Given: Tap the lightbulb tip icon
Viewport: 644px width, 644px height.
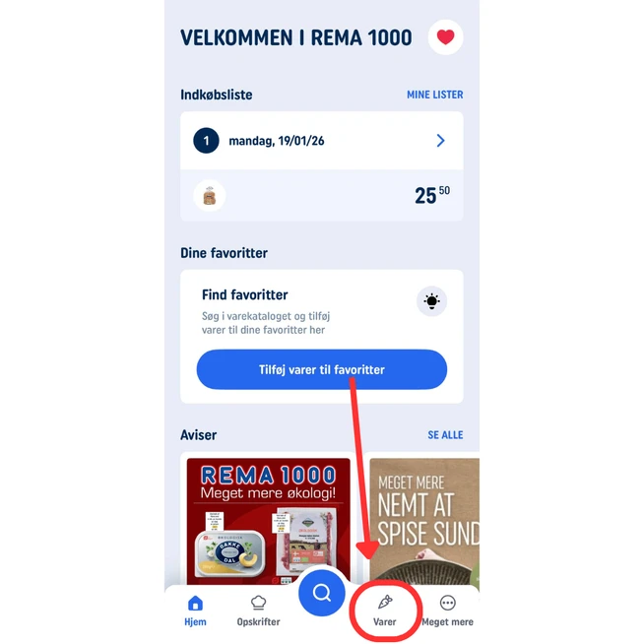Looking at the screenshot, I should [x=431, y=301].
